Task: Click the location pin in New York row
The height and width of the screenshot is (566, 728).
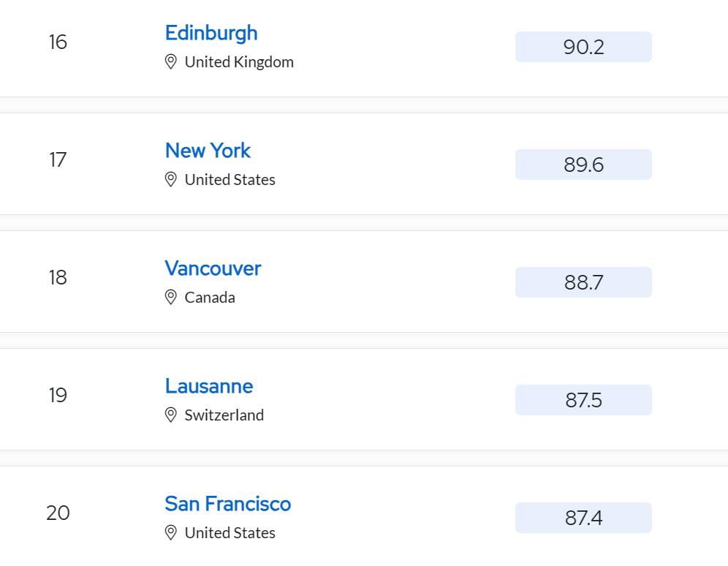Action: [171, 180]
